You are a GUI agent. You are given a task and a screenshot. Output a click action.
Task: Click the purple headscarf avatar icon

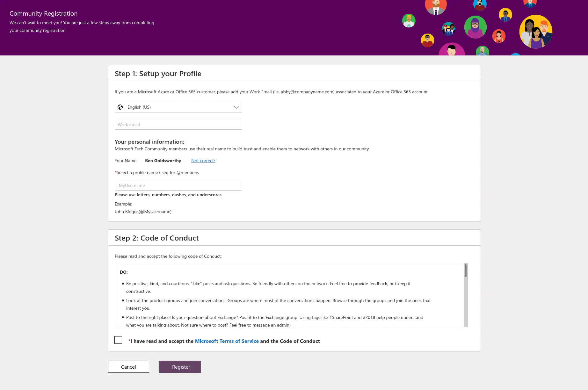tap(475, 27)
